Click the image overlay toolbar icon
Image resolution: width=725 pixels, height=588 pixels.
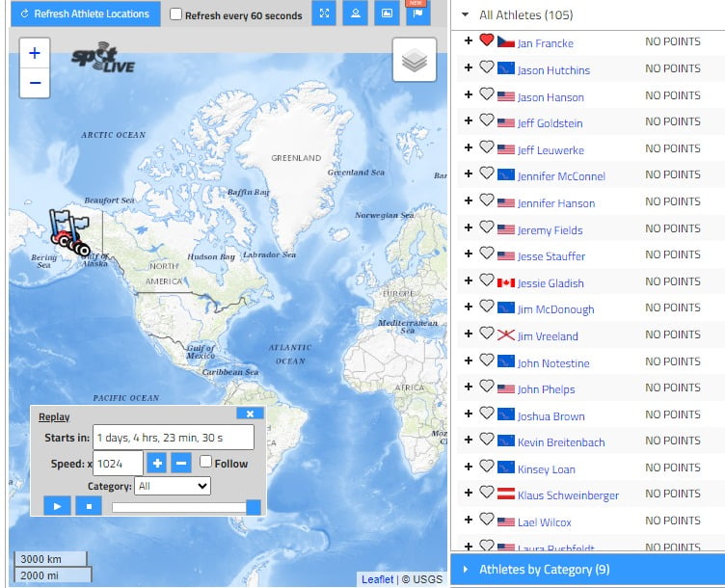386,14
